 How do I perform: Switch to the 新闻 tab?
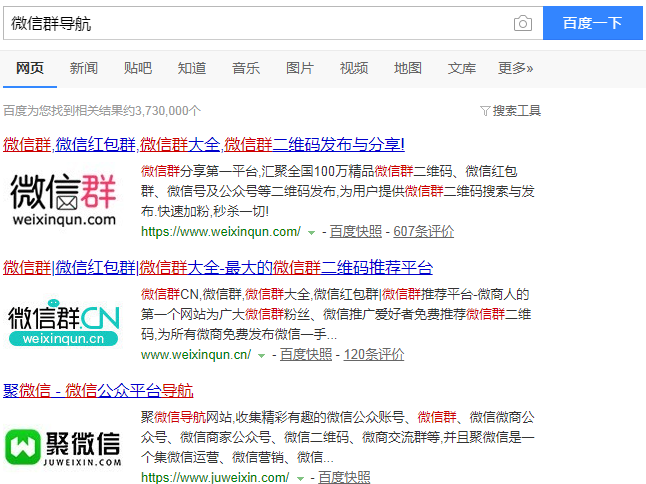pos(84,68)
